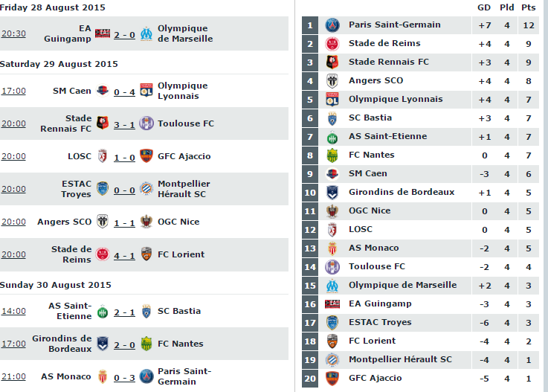Click the GD column header
Viewport: 548px width, 392px height.
pos(484,7)
